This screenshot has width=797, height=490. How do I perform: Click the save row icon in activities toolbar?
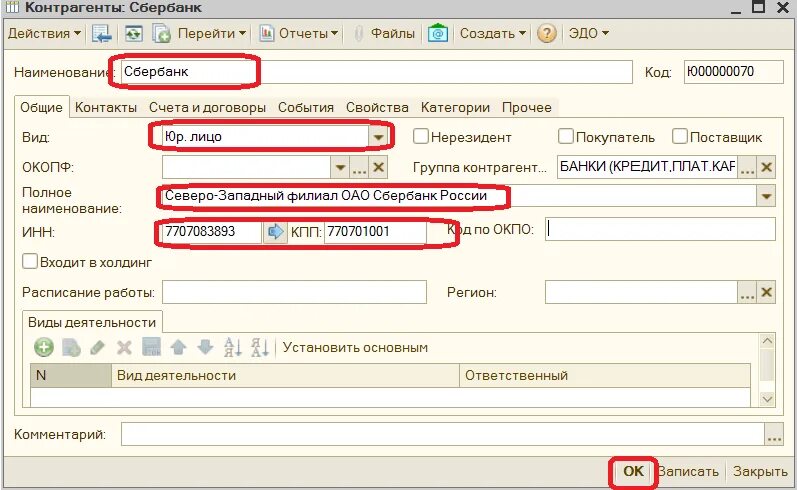pos(151,348)
